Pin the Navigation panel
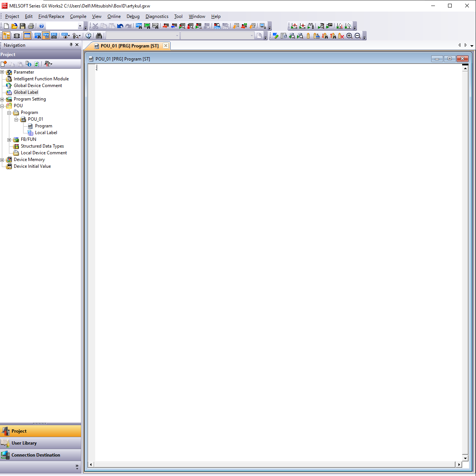 tap(71, 45)
